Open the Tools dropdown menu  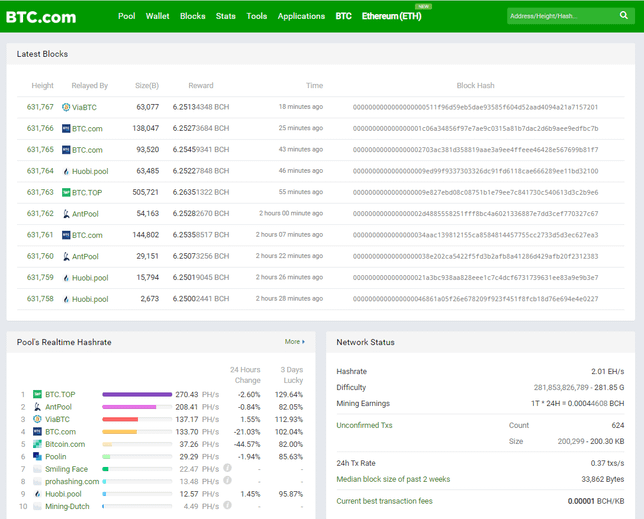pyautogui.click(x=257, y=17)
